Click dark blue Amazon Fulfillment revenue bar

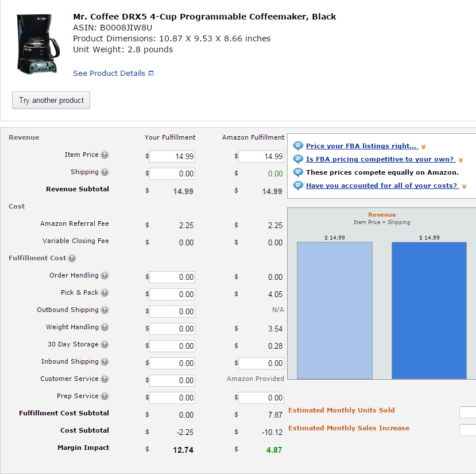[x=429, y=310]
